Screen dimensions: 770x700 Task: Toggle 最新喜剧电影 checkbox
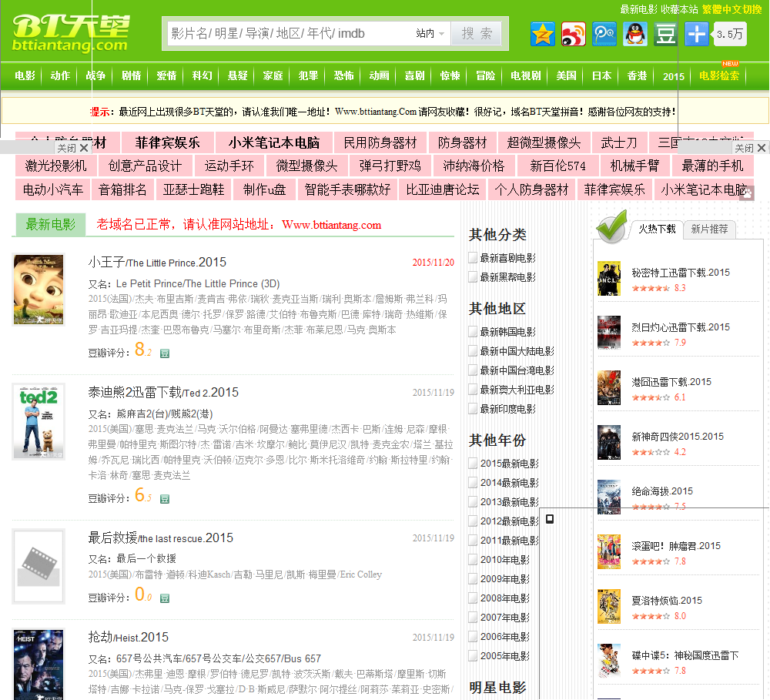(473, 257)
